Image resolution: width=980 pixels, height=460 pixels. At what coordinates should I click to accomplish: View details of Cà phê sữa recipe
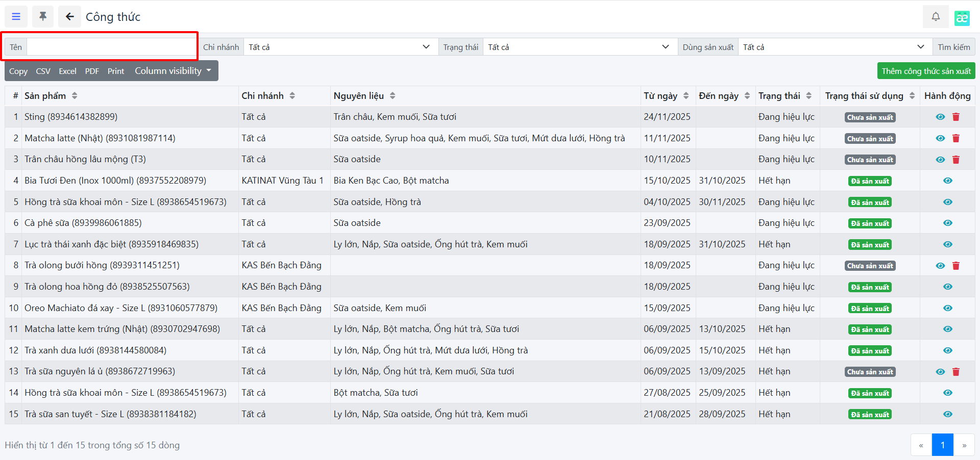947,223
